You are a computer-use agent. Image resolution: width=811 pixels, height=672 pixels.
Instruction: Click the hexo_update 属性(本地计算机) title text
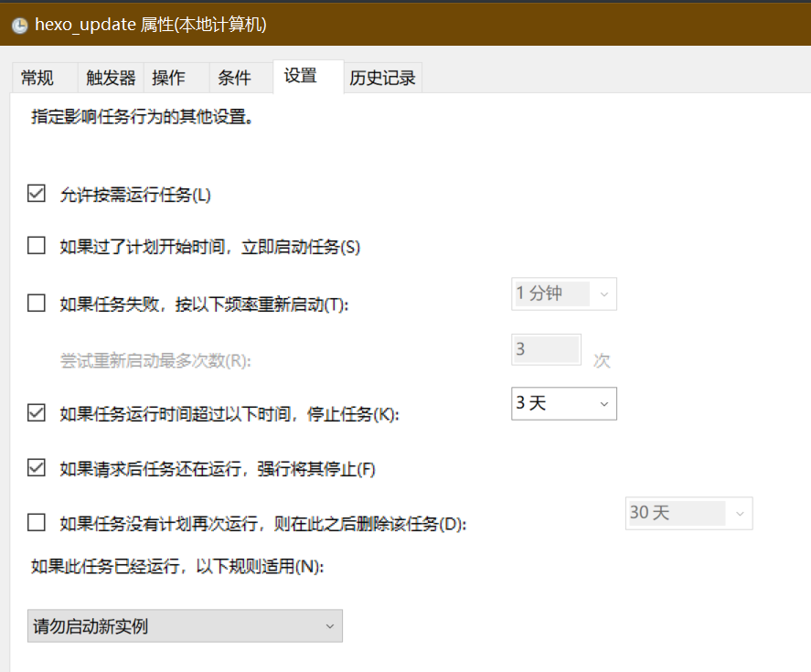coord(151,25)
